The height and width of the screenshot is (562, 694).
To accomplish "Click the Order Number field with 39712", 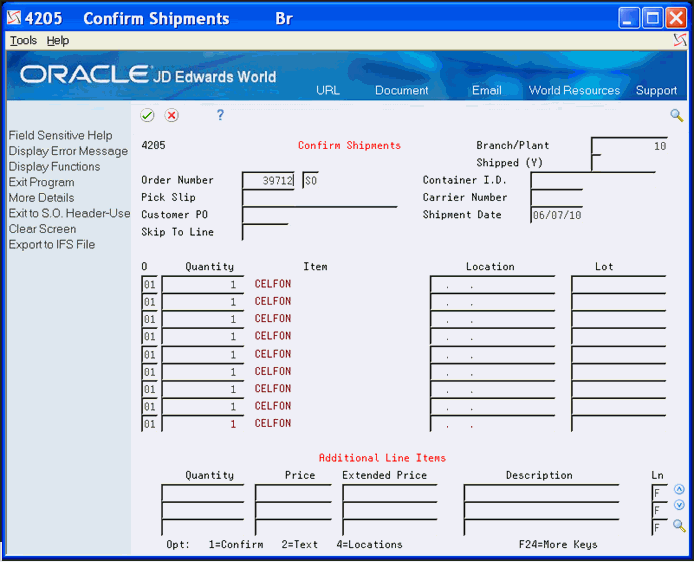I will coord(268,181).
